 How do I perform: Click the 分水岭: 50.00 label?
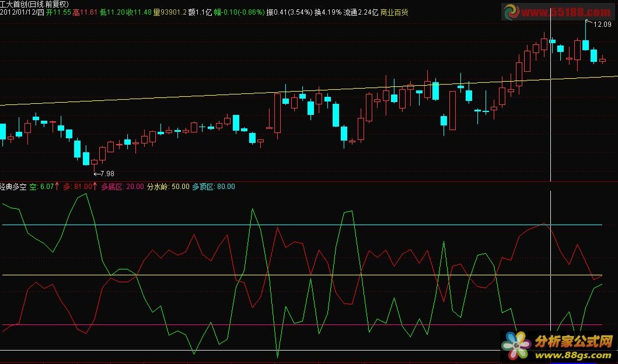(168, 186)
